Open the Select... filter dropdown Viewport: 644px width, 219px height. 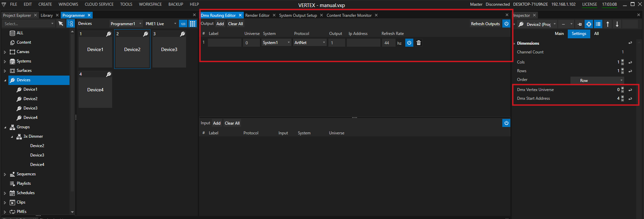[x=29, y=24]
